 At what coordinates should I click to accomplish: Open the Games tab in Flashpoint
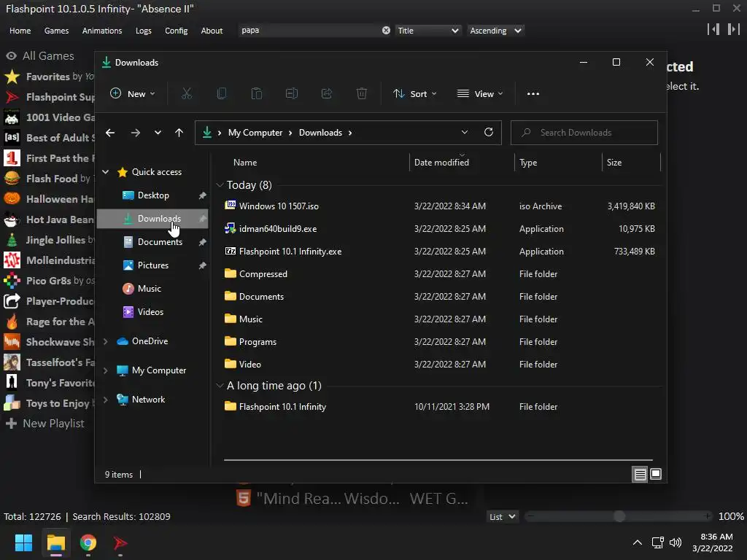(x=56, y=31)
